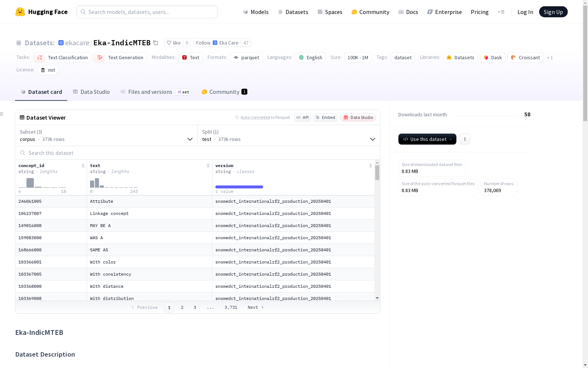Switch to the Dataset card tab

point(41,92)
